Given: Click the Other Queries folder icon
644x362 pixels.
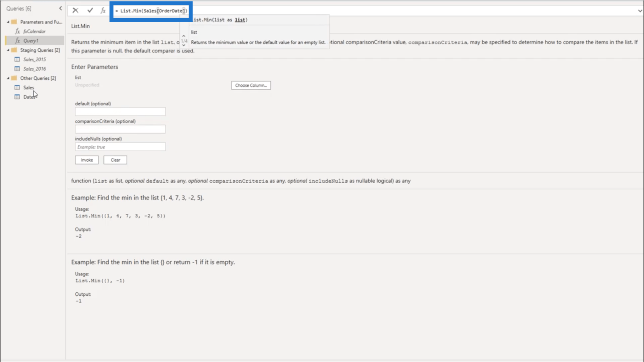Looking at the screenshot, I should tap(14, 78).
